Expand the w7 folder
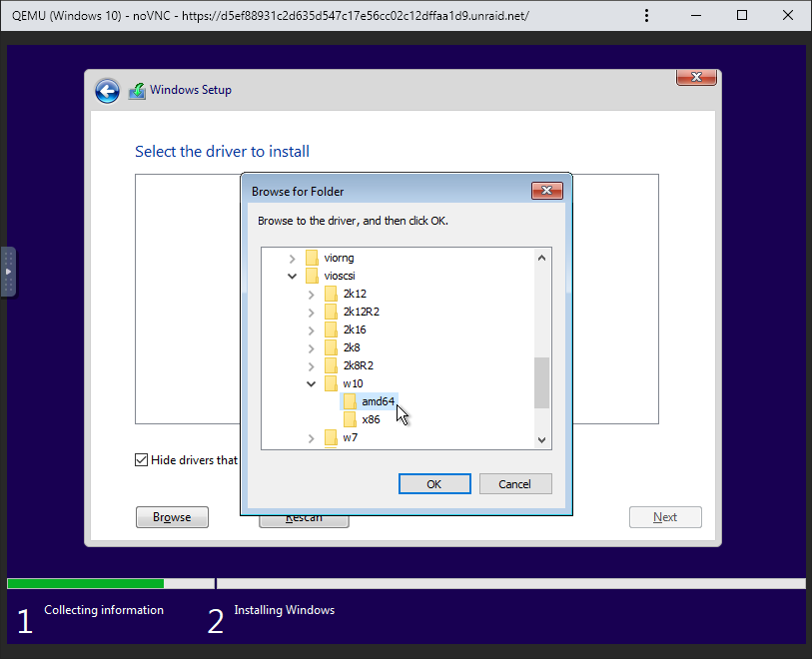 point(312,438)
